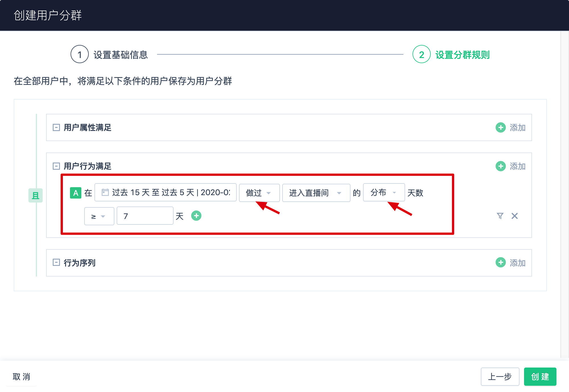The image size is (569, 392).
Task: Click green plus icon next to 天
Action: [196, 216]
